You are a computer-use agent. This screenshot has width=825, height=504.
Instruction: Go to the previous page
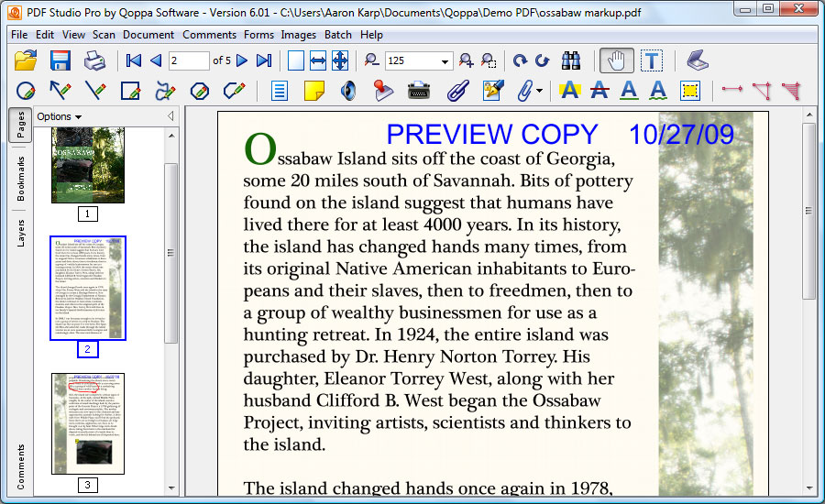click(156, 60)
